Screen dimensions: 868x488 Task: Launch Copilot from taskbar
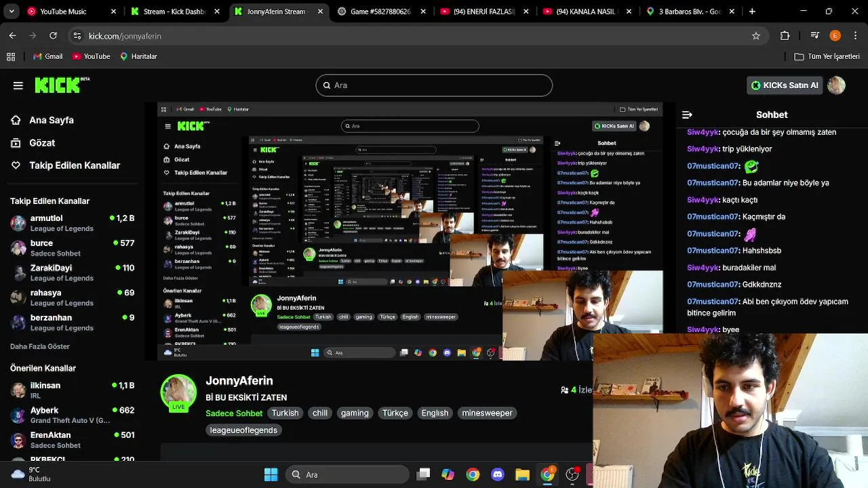coord(448,474)
